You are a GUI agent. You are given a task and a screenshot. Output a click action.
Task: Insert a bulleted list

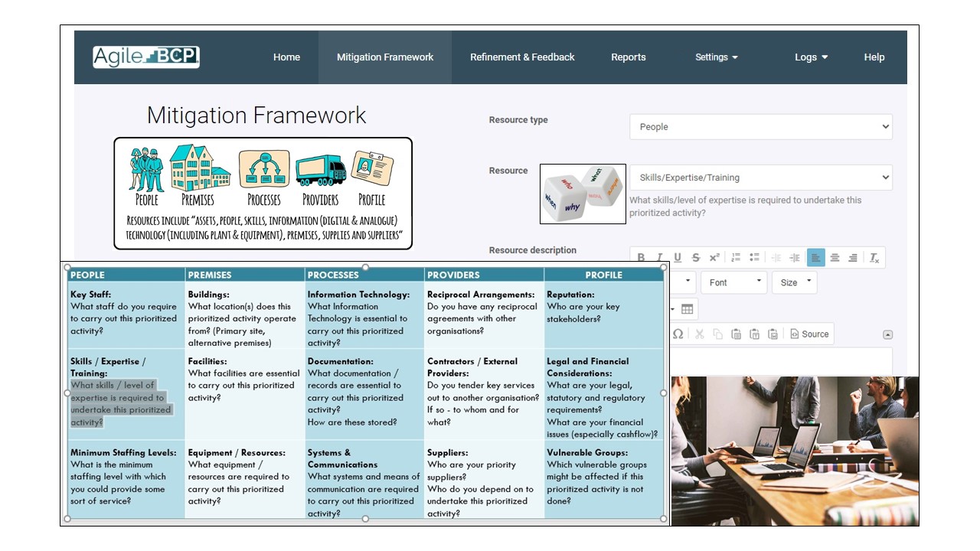coord(754,258)
